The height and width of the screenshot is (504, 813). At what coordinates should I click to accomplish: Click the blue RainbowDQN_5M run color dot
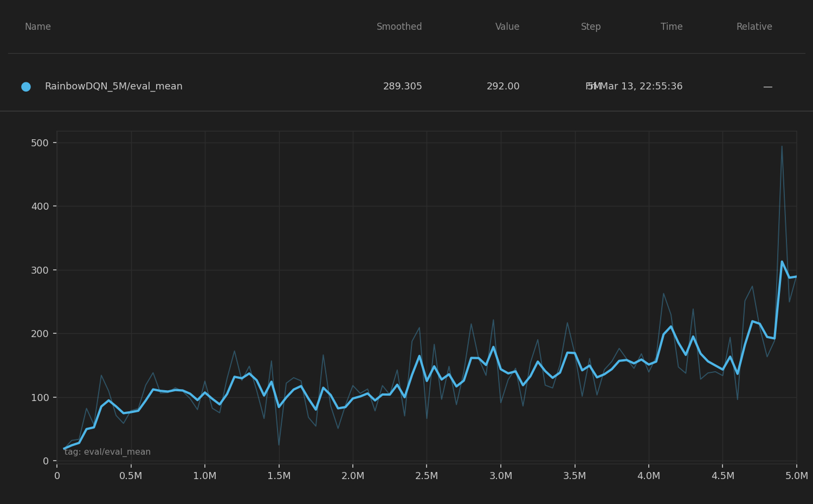(x=26, y=87)
